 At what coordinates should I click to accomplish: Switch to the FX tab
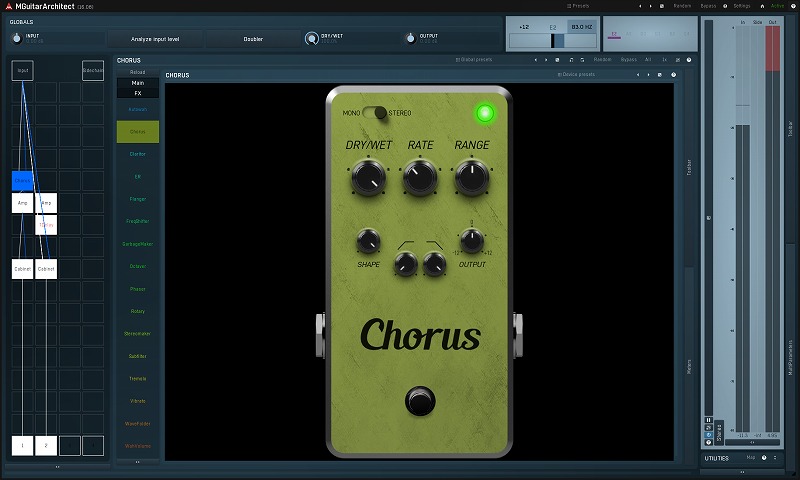pyautogui.click(x=137, y=93)
